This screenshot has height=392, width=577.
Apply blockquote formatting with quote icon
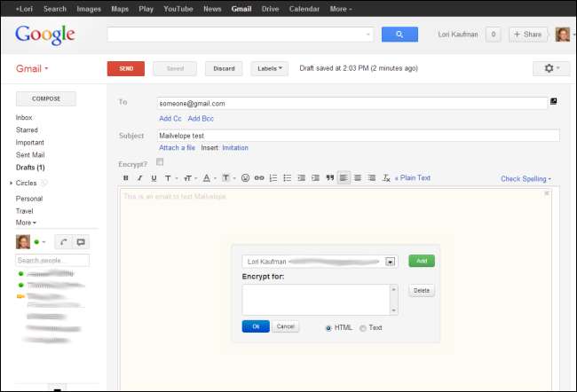point(329,178)
